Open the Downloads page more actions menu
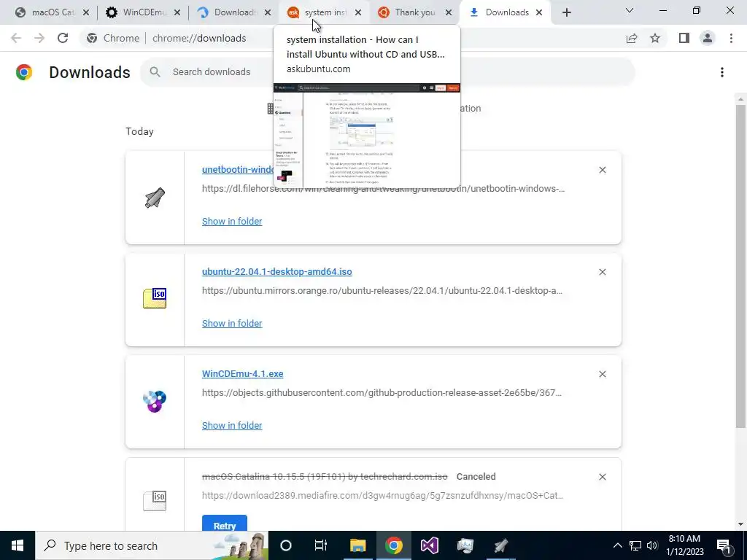Screen dimensions: 747x560 722,72
